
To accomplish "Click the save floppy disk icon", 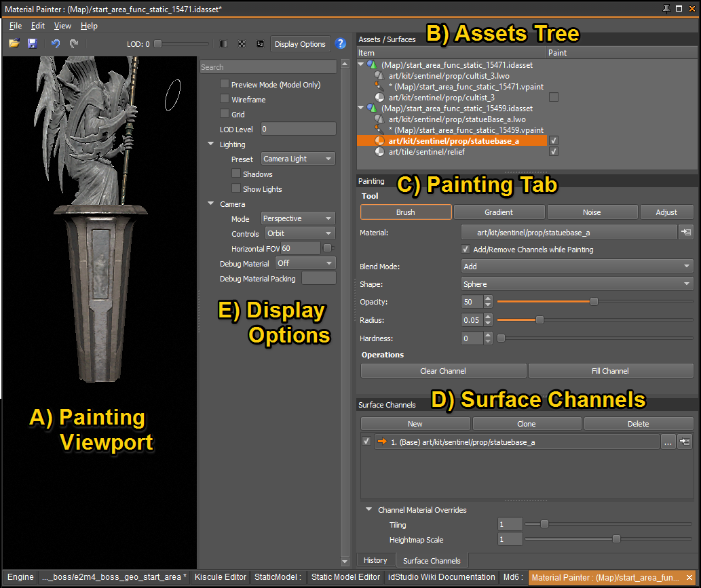I will pyautogui.click(x=32, y=43).
